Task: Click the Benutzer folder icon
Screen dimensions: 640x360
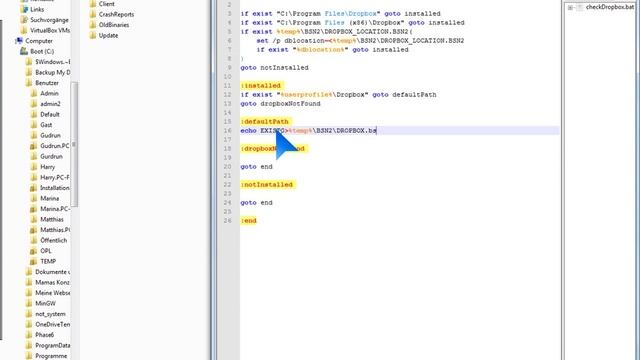Action: [x=29, y=83]
